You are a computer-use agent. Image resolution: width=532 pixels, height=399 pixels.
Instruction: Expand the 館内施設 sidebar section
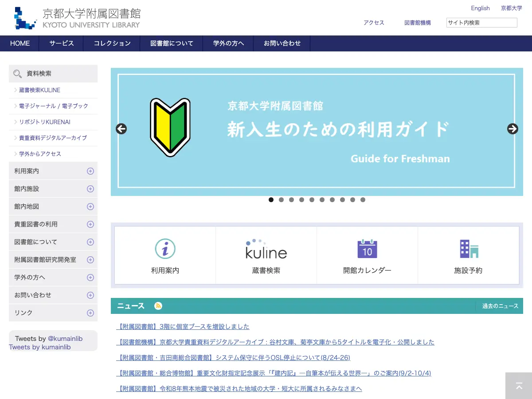coord(90,189)
